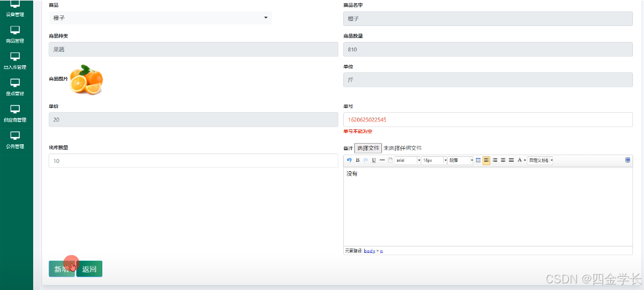This screenshot has height=290, width=644.
Task: Open 供应商管理 in the sidebar
Action: click(15, 114)
